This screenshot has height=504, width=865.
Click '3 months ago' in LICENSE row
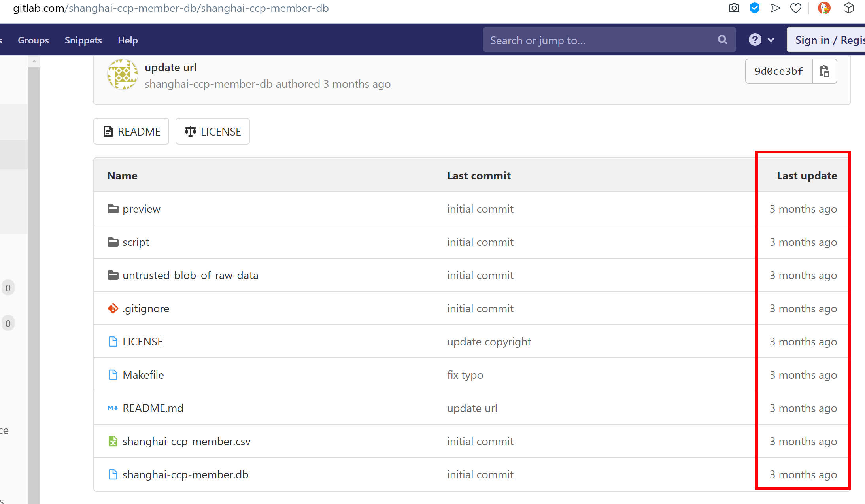tap(803, 342)
